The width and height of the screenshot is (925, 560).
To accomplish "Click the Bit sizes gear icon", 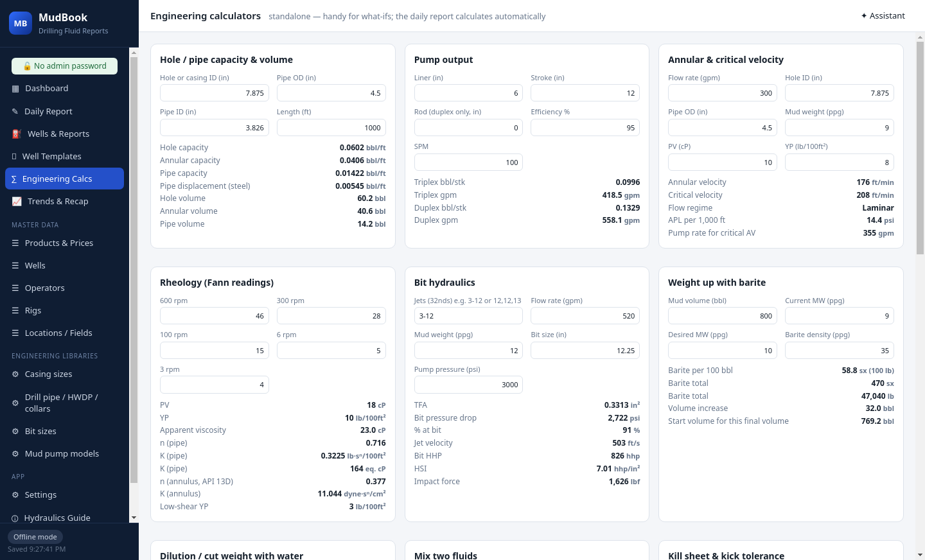I will pyautogui.click(x=15, y=431).
